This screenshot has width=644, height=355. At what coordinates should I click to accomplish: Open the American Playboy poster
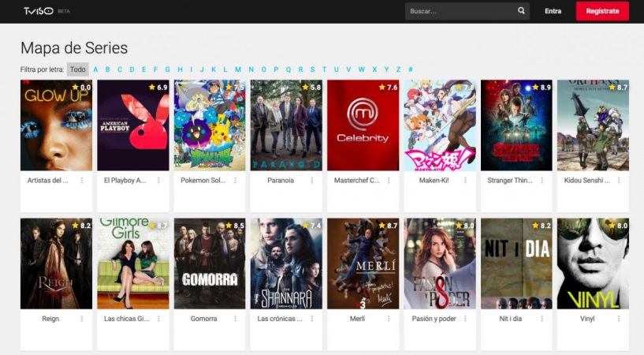click(133, 125)
